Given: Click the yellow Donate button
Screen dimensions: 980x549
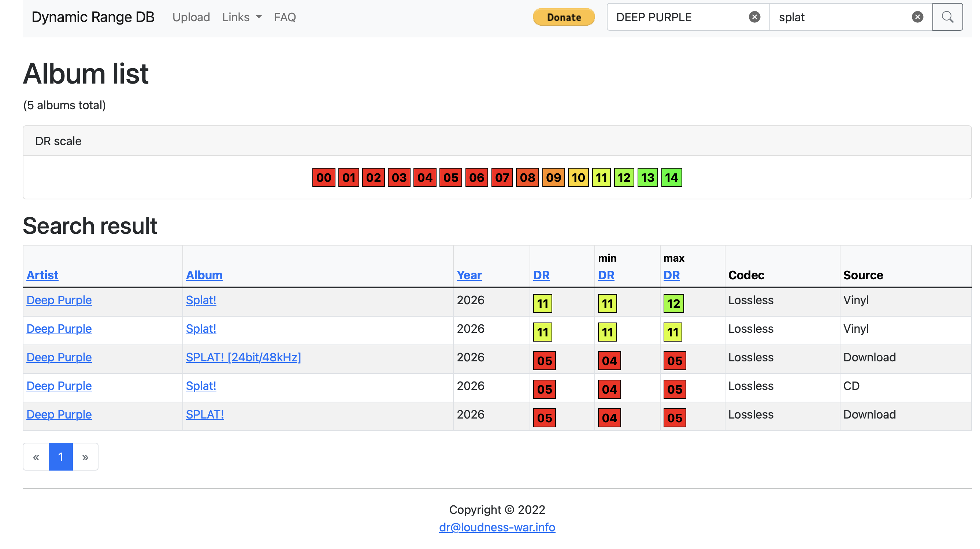Looking at the screenshot, I should pyautogui.click(x=563, y=17).
